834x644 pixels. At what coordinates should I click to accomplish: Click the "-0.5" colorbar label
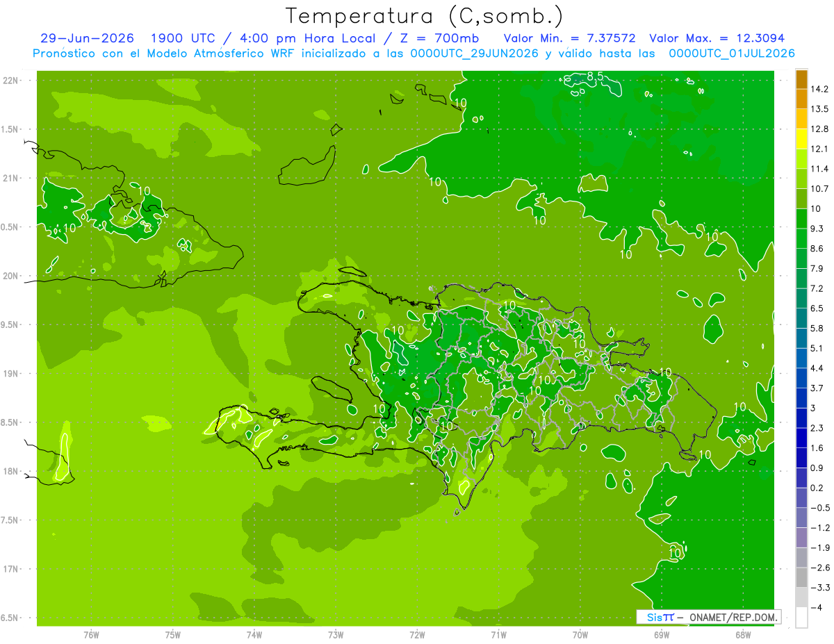click(x=820, y=508)
